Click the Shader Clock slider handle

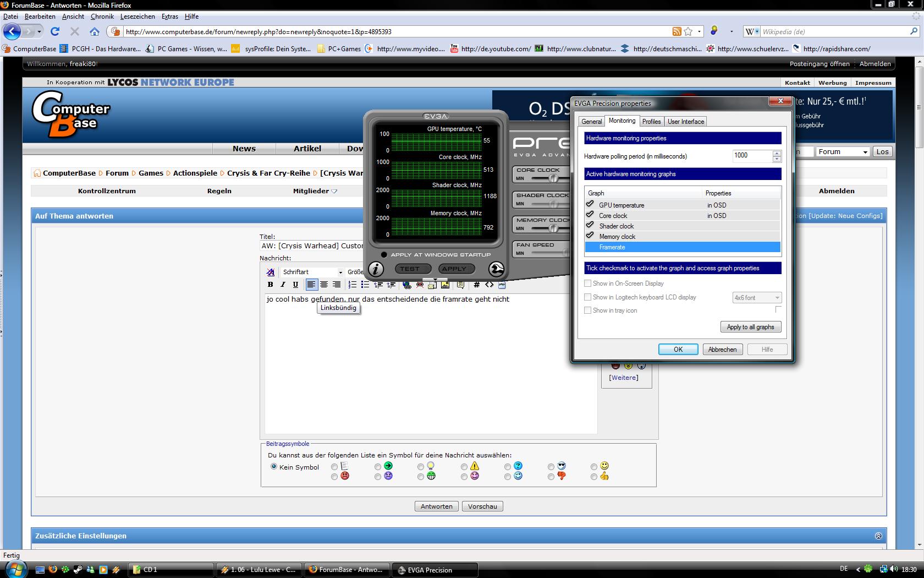click(554, 204)
